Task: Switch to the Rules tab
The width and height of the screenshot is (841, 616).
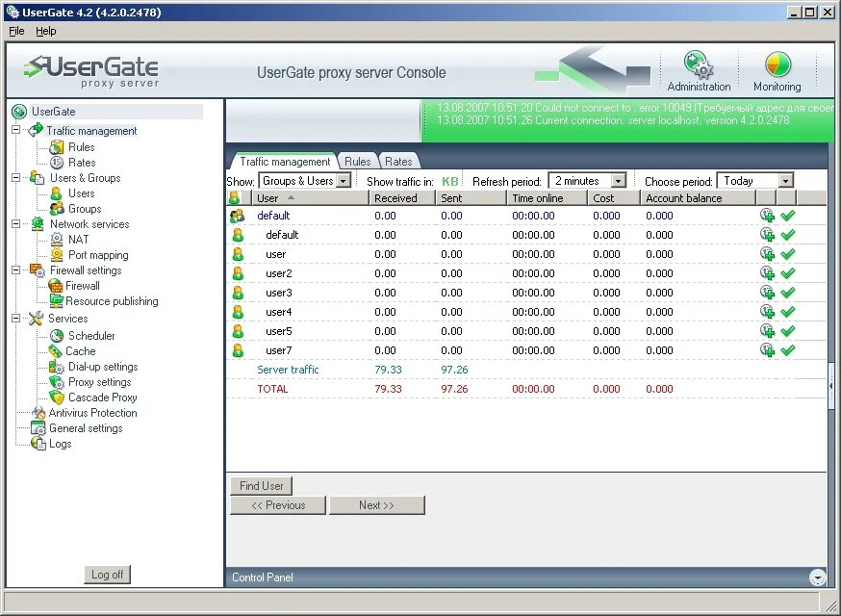Action: click(357, 162)
